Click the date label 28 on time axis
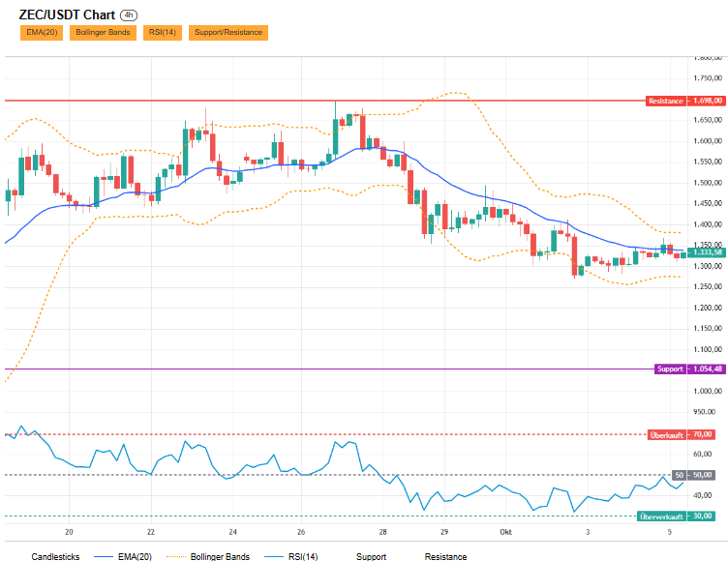The width and height of the screenshot is (728, 561). (382, 532)
